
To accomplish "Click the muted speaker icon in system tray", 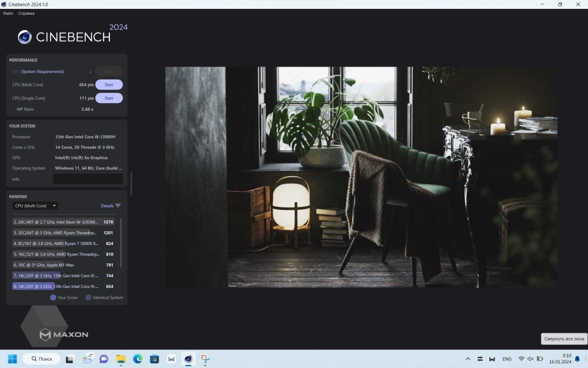I will click(x=530, y=359).
